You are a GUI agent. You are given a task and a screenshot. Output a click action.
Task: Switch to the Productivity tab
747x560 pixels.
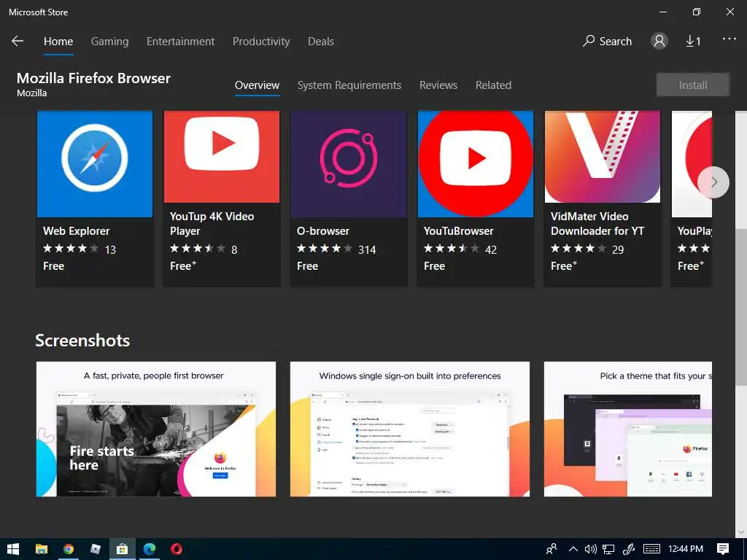[261, 42]
